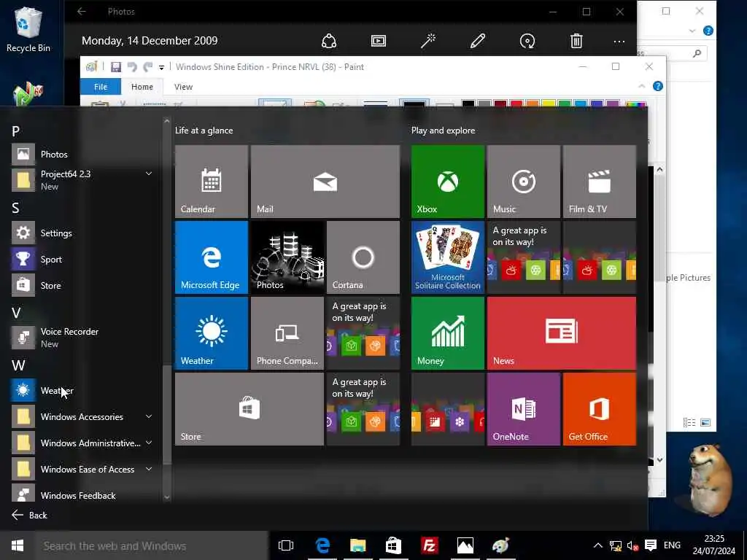Open the Mail tile
This screenshot has width=747, height=560.
point(325,182)
